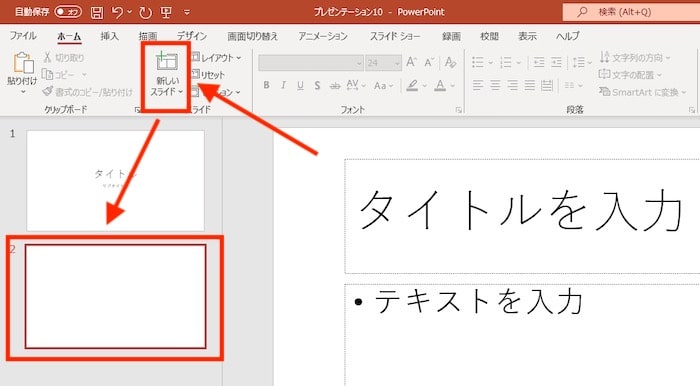
Task: Switch to the 描画 tab
Action: click(x=148, y=36)
